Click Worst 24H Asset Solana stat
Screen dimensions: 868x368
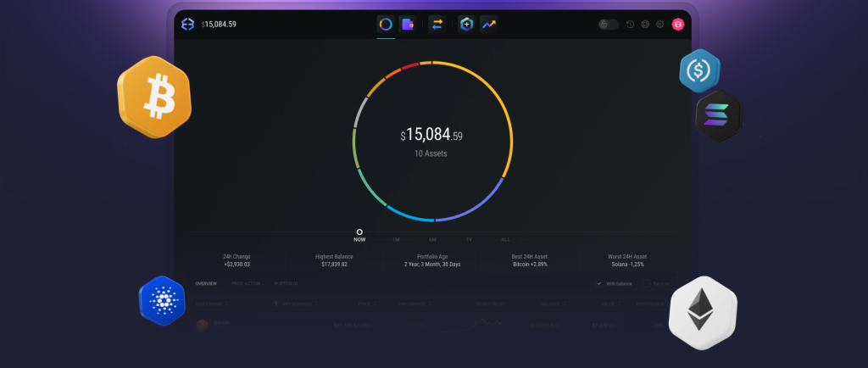pyautogui.click(x=628, y=260)
